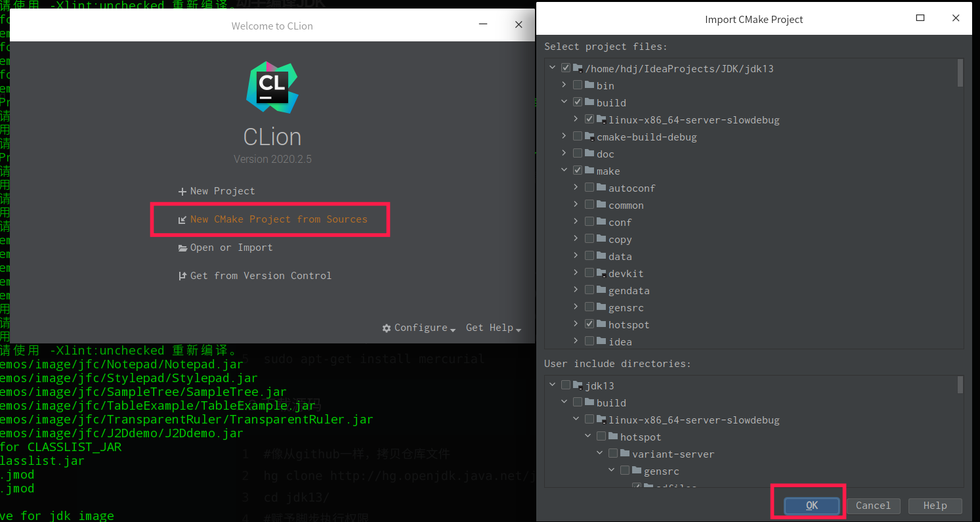Click the CLion logo on the Welcome screen
The height and width of the screenshot is (522, 980).
click(x=272, y=87)
